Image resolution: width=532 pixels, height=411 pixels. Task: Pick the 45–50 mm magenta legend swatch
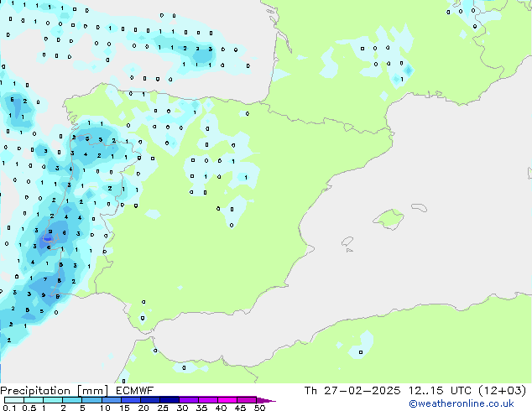coord(248,400)
